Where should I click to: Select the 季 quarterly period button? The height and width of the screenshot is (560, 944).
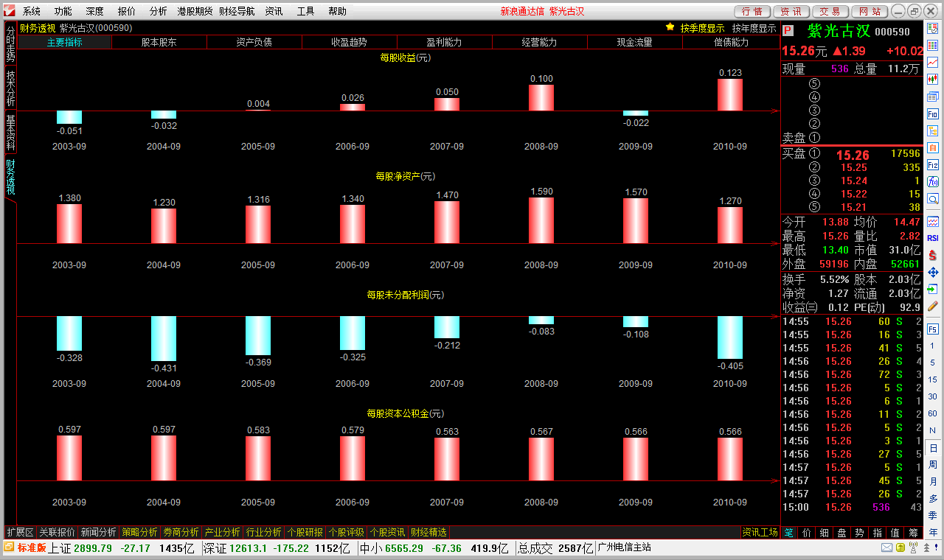933,516
